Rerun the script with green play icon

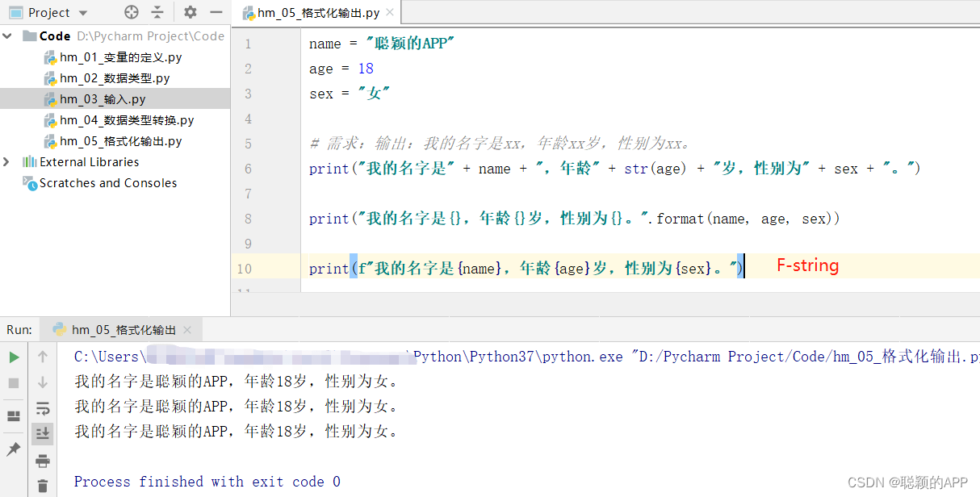(x=14, y=357)
